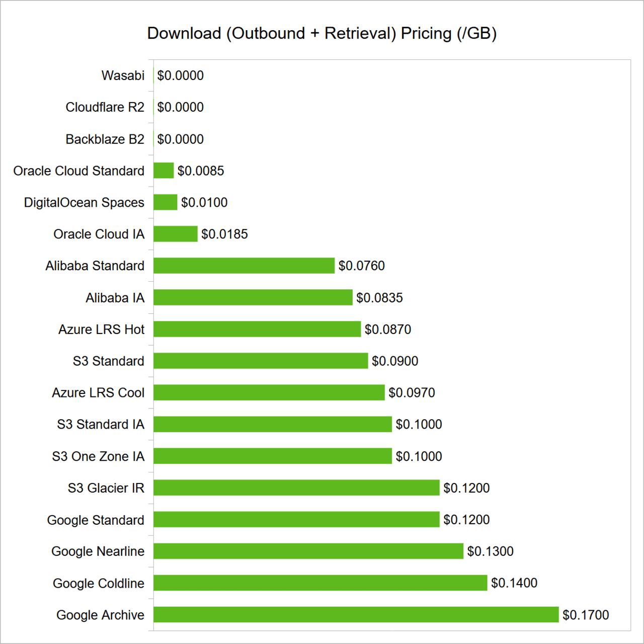Click the chart title Download (Outbound + Retrieval) Pricing
Image resolution: width=644 pixels, height=644 pixels.
coord(322,33)
